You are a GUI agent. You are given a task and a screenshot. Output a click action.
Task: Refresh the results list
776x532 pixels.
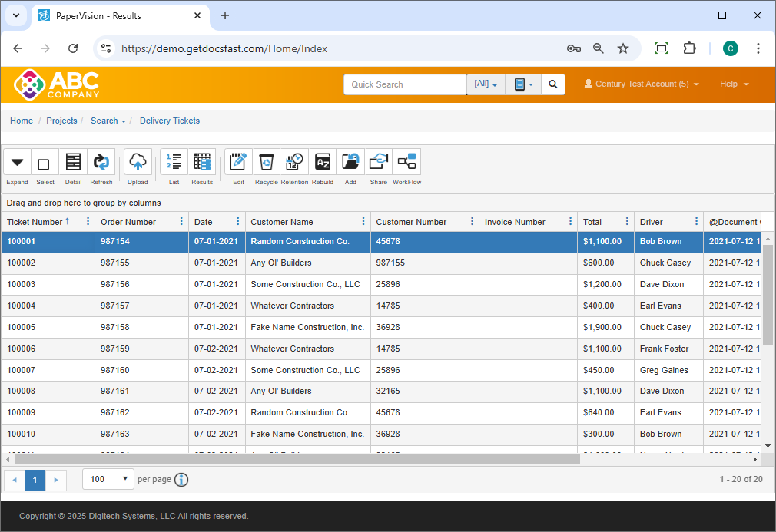[101, 163]
